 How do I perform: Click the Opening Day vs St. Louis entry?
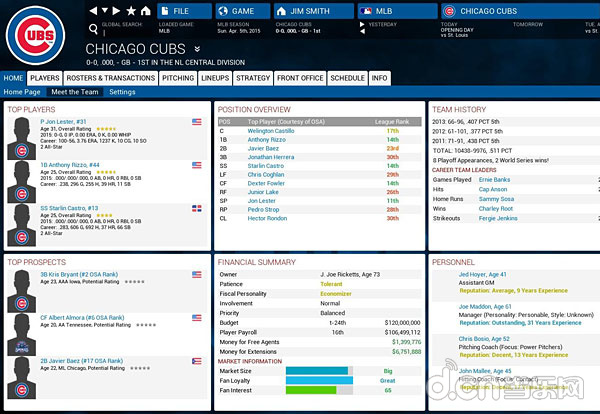pyautogui.click(x=457, y=32)
